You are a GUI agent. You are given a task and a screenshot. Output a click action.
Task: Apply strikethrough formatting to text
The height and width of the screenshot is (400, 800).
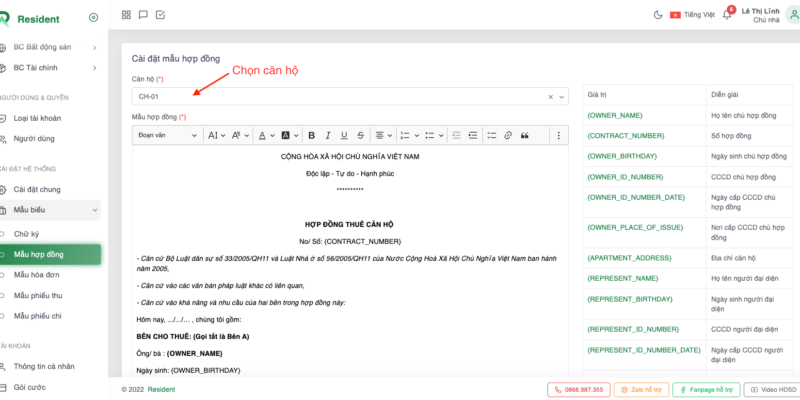point(360,135)
